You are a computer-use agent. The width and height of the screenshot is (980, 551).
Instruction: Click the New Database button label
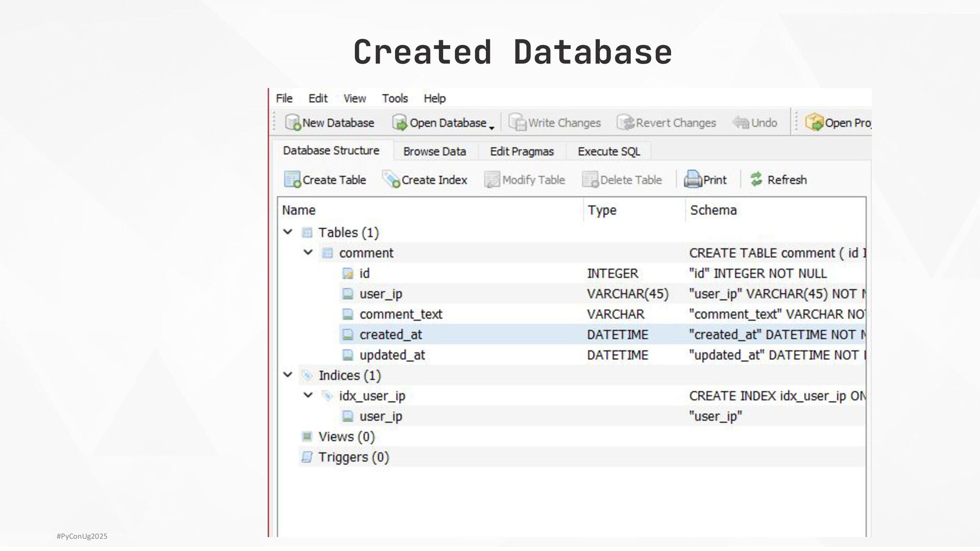pyautogui.click(x=338, y=123)
